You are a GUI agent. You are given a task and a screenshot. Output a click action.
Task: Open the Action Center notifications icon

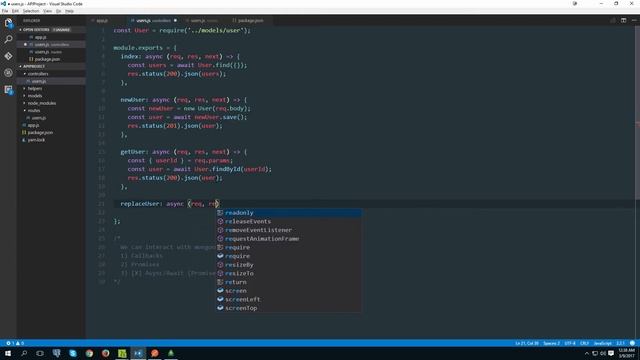point(611,353)
